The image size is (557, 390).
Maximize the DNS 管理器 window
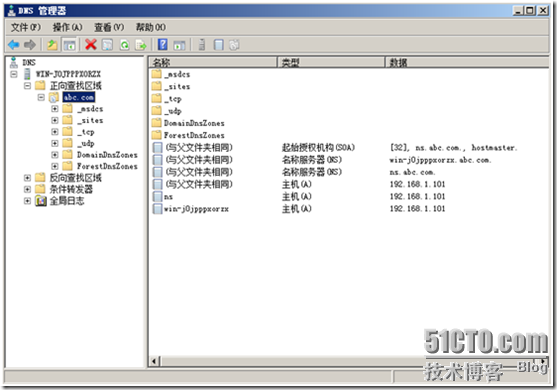pyautogui.click(x=530, y=11)
